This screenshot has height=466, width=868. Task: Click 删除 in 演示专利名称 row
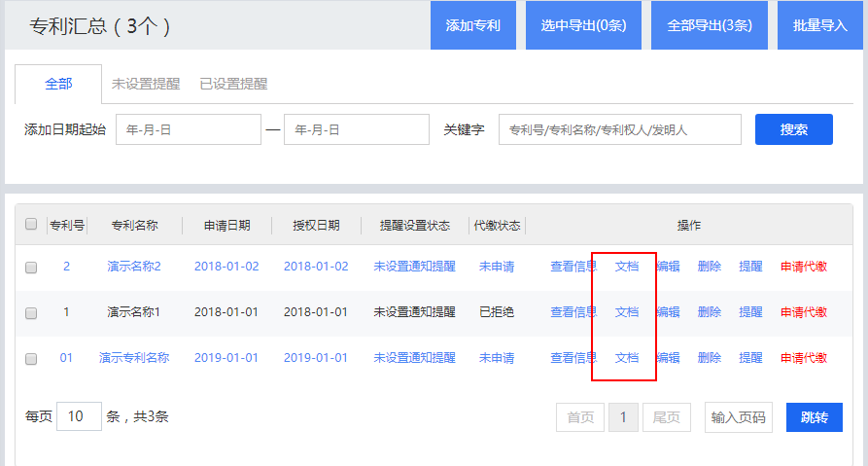coord(710,358)
